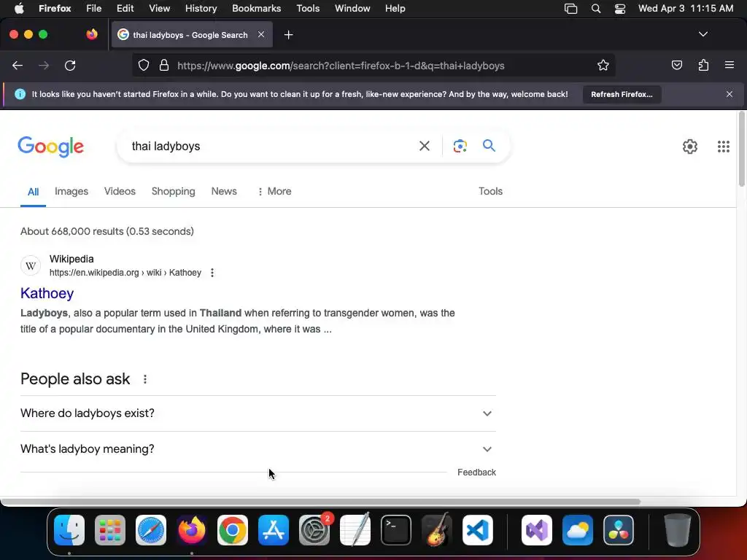
Task: Open the search Tools options
Action: pos(490,192)
